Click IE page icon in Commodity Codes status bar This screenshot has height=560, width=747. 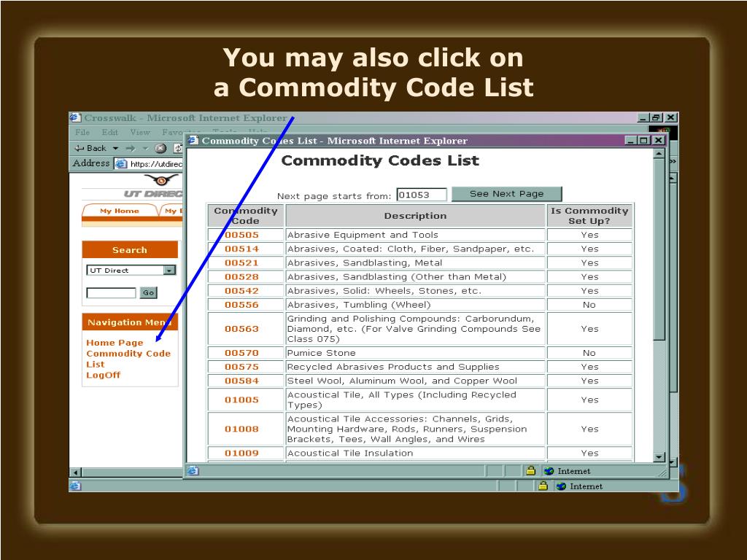(x=193, y=470)
